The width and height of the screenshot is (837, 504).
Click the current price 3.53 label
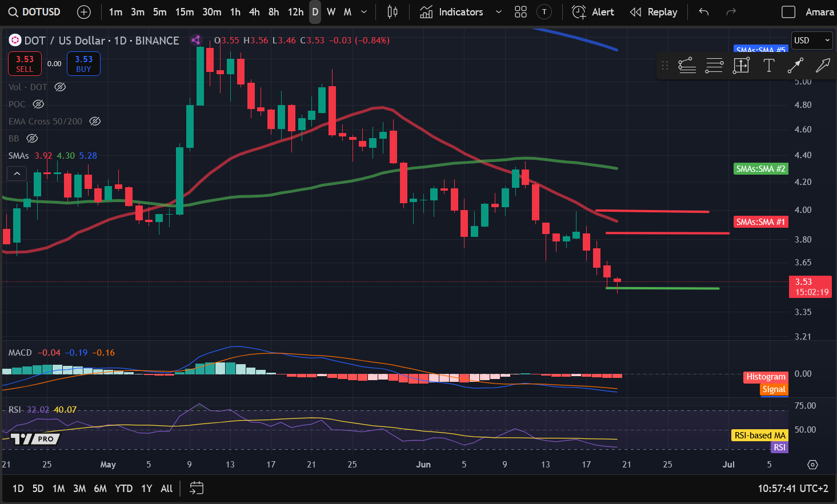coord(811,287)
